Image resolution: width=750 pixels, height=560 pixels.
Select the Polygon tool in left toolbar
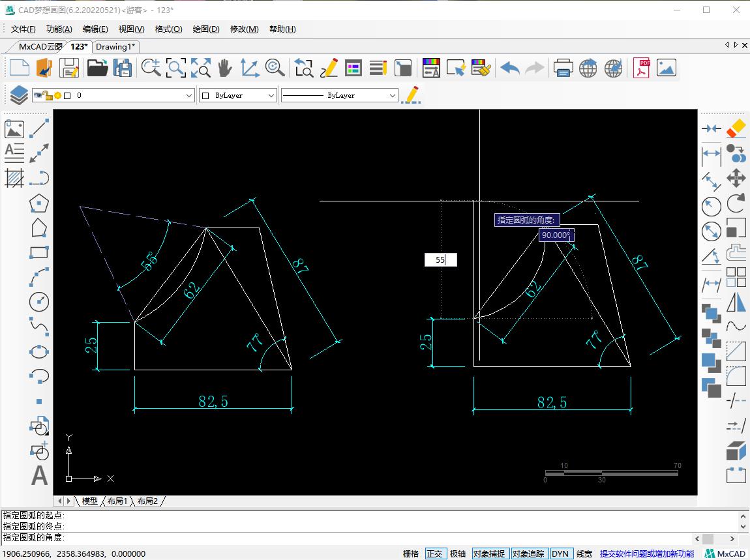point(39,203)
